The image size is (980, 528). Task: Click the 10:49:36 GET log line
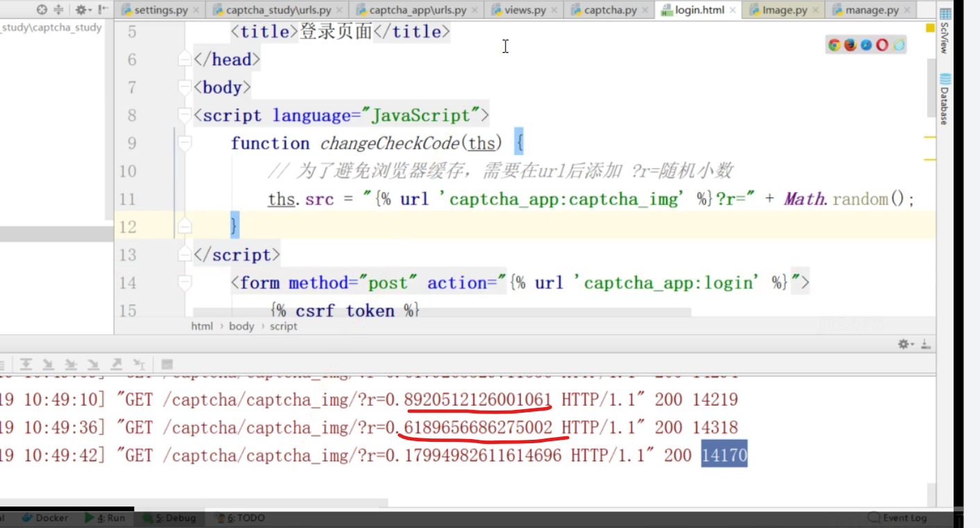(369, 427)
